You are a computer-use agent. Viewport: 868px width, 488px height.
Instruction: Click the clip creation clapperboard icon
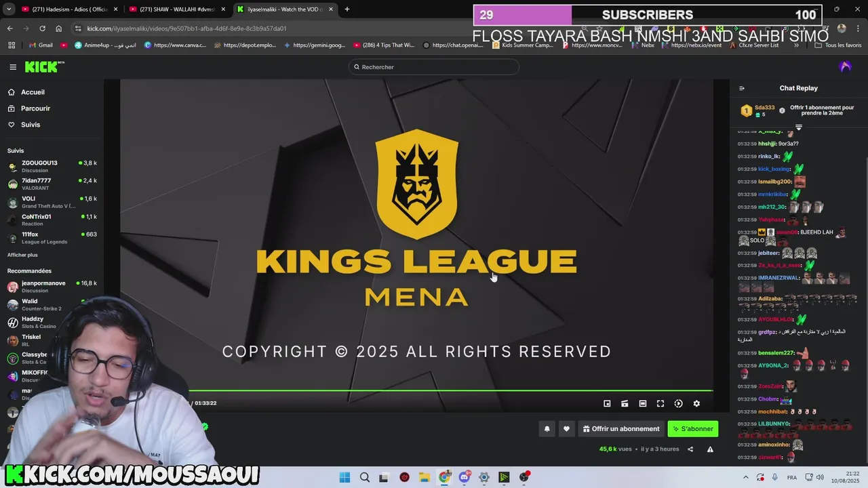point(625,403)
